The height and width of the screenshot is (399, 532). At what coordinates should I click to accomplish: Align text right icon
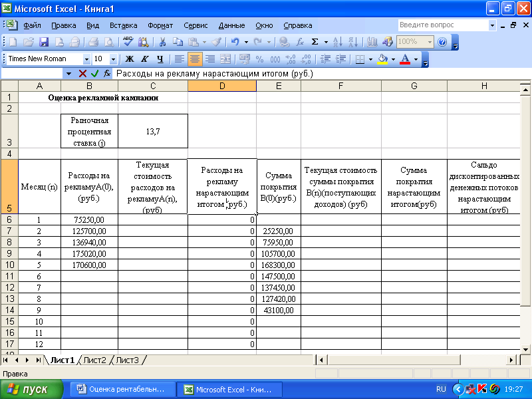pos(210,59)
